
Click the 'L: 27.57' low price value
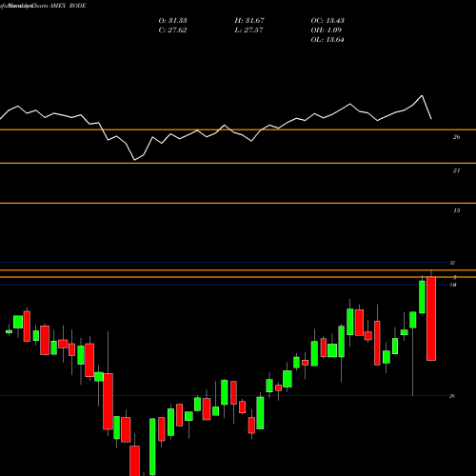248,30
